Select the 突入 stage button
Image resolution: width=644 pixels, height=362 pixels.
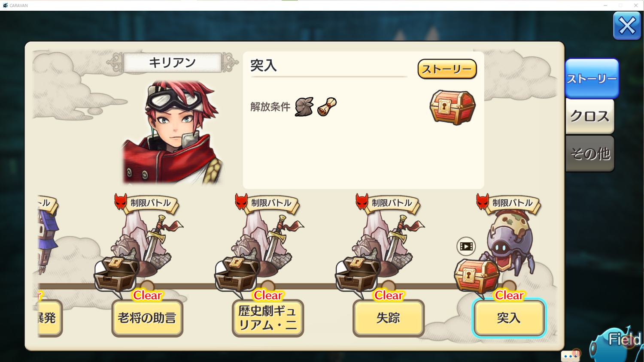point(509,318)
